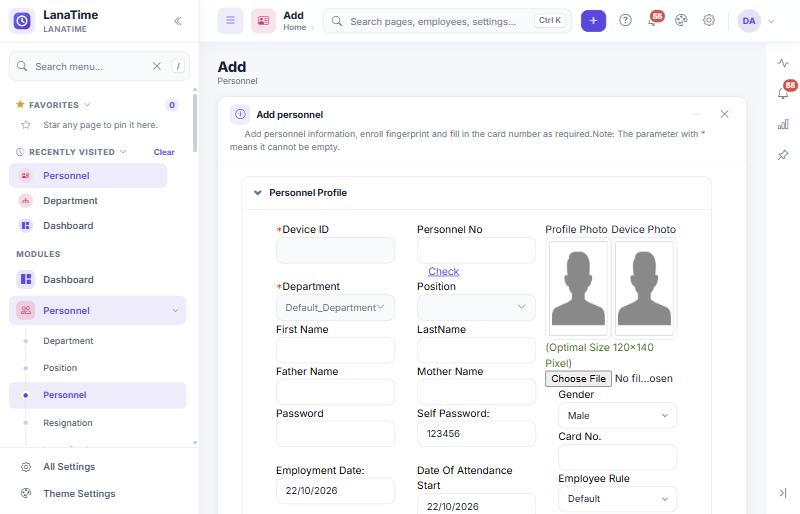Open the settings gear in top bar
800x514 pixels.
709,20
